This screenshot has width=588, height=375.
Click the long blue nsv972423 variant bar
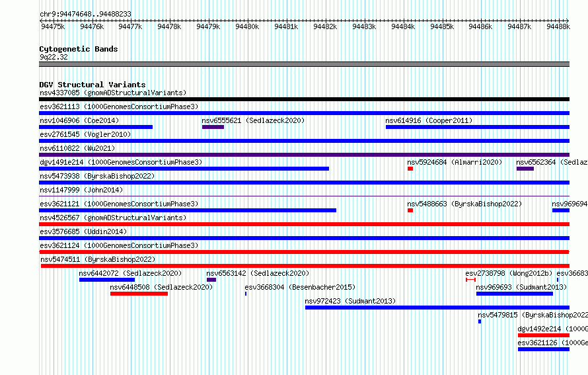click(437, 308)
